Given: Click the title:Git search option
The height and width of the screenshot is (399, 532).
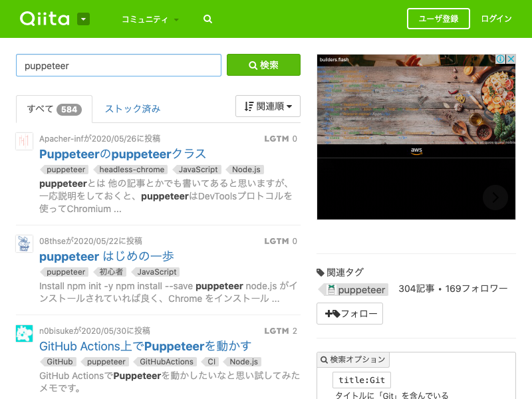Looking at the screenshot, I should [361, 380].
